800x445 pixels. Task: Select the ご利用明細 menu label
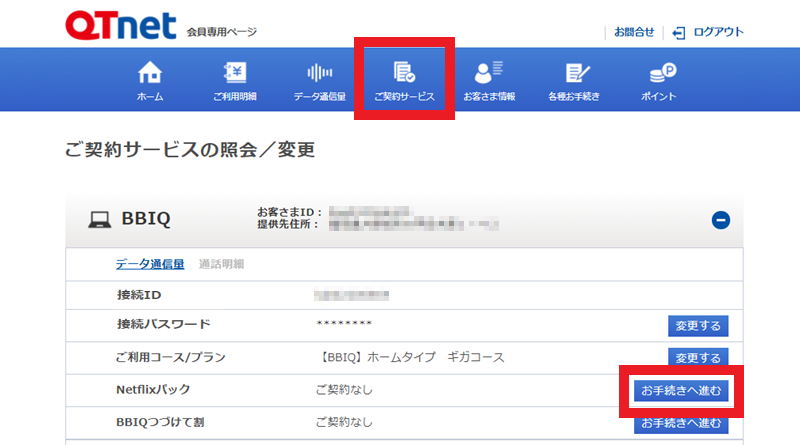tap(235, 96)
